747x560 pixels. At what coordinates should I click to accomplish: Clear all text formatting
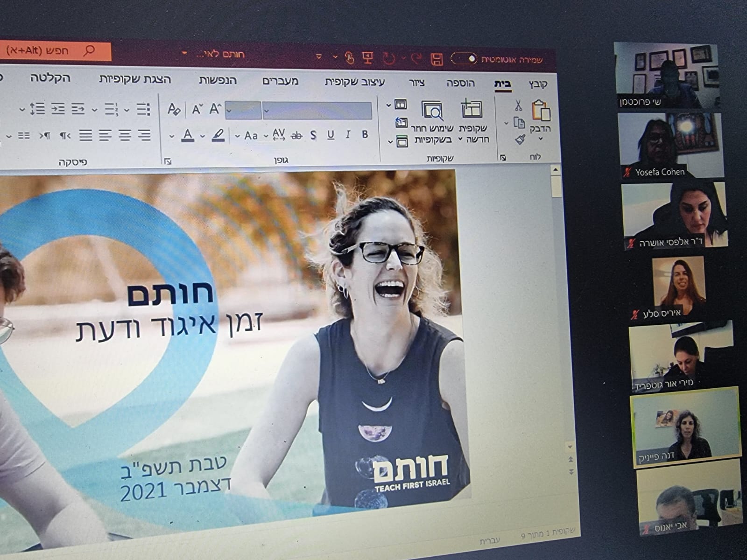174,110
